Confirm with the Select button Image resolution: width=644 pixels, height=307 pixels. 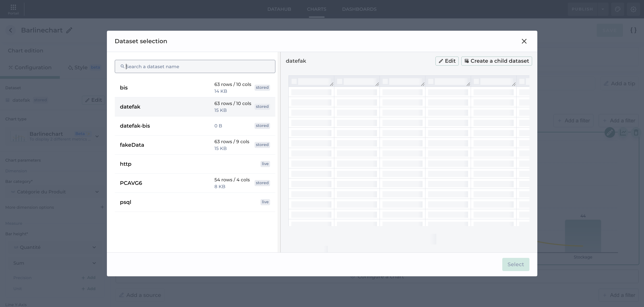[515, 264]
